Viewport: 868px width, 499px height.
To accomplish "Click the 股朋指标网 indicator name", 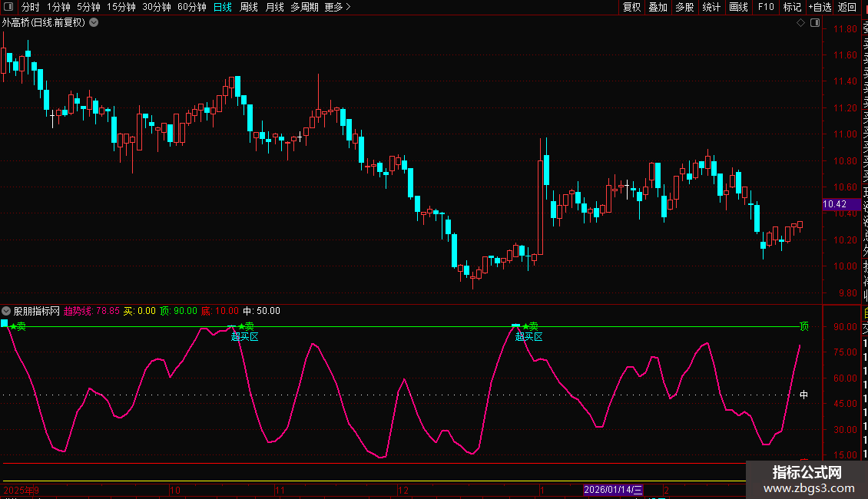I will coord(37,311).
